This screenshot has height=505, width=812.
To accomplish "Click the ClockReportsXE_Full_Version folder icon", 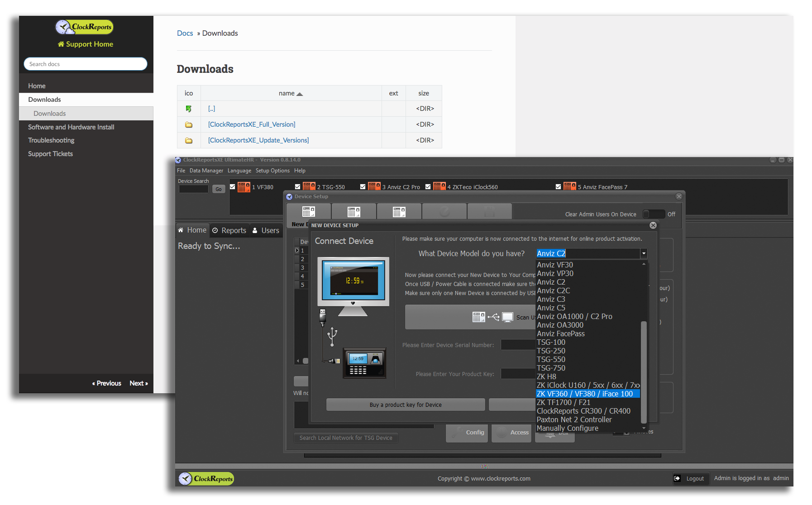I will pyautogui.click(x=189, y=125).
